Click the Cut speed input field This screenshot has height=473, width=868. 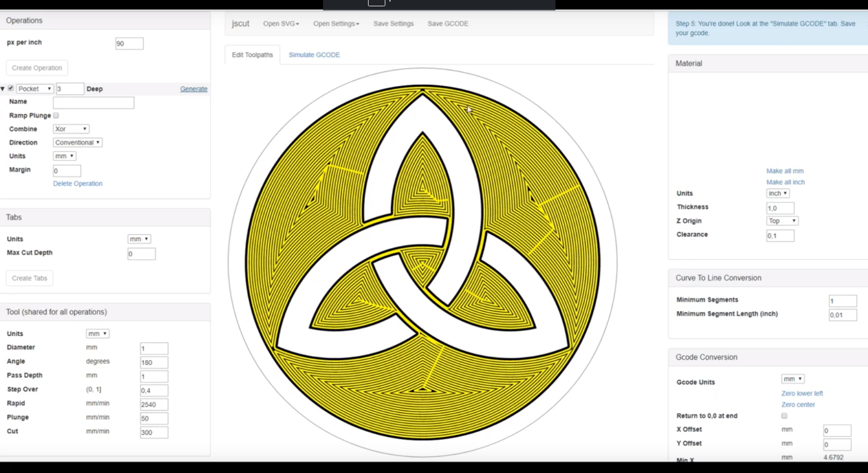(x=154, y=433)
